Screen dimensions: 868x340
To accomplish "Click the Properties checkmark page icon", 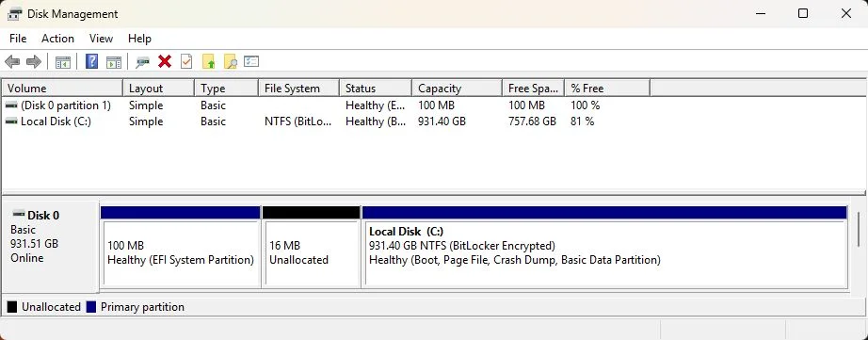I will [186, 61].
